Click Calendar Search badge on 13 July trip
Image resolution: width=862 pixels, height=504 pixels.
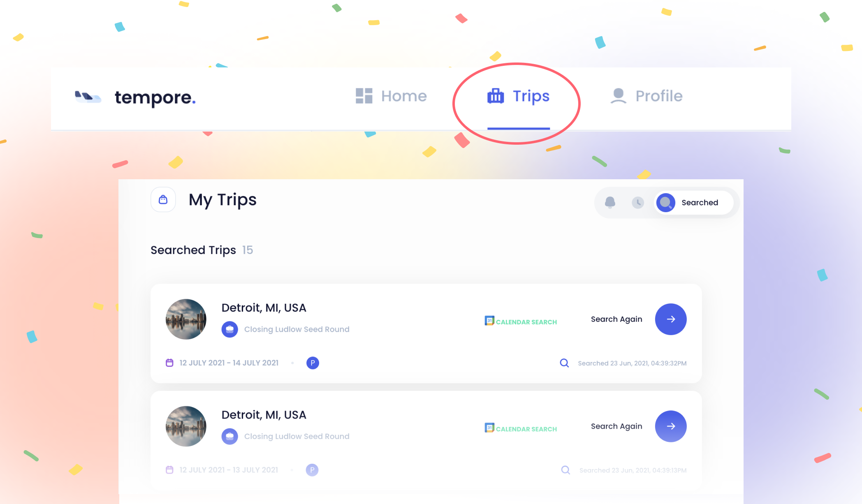click(521, 428)
